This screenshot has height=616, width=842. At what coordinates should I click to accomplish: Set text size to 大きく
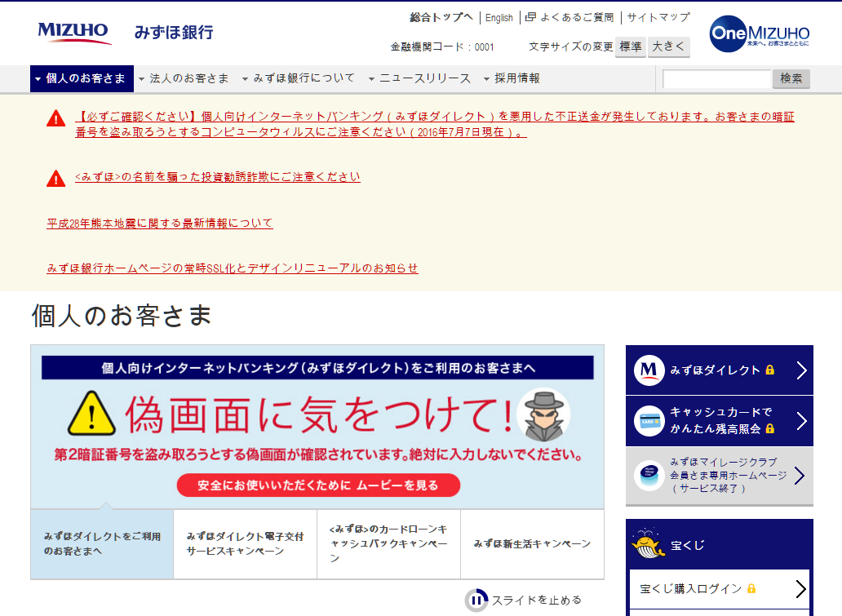(668, 47)
